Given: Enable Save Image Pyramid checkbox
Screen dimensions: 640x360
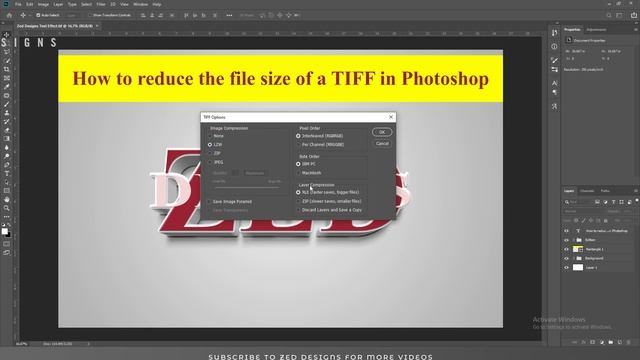Looking at the screenshot, I should 229,202.
